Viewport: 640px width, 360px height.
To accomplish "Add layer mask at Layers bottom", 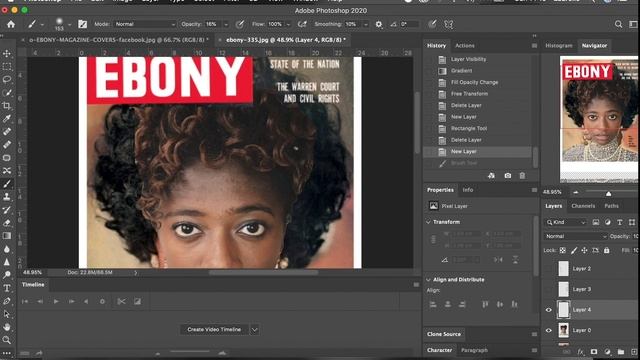I will (x=594, y=352).
